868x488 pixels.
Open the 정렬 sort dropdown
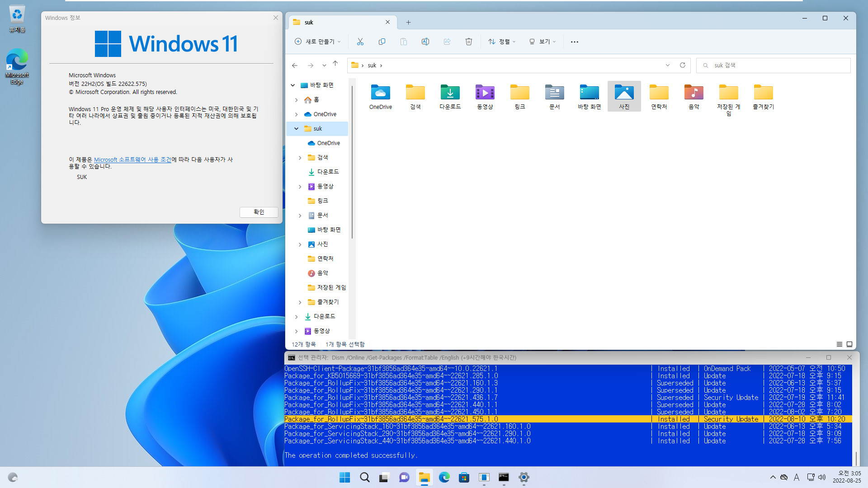tap(501, 42)
